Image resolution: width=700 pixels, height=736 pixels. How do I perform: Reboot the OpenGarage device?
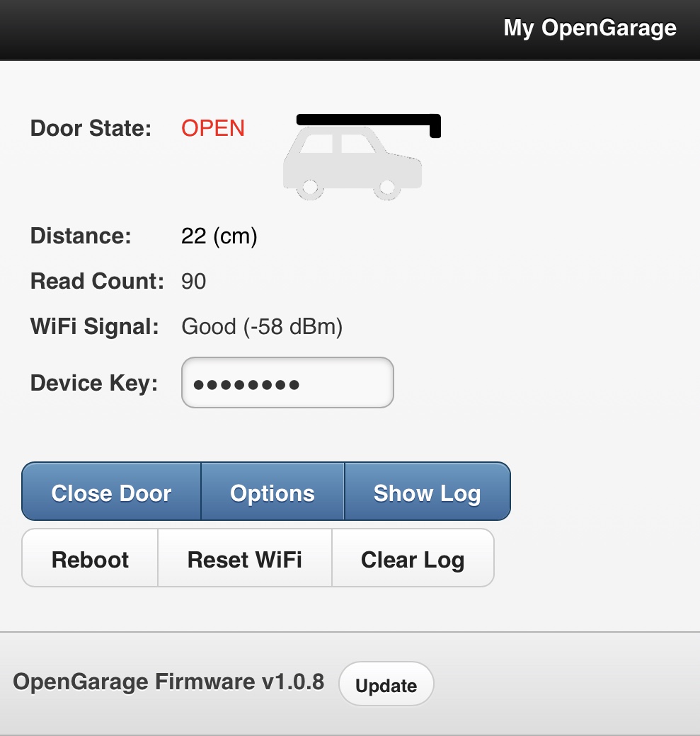90,559
